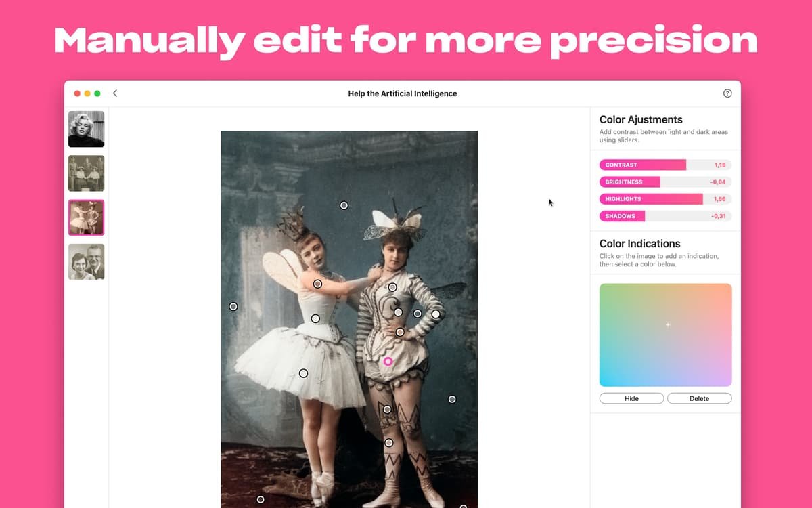Click the back chevron in title bar
The height and width of the screenshot is (508, 812).
coord(115,93)
